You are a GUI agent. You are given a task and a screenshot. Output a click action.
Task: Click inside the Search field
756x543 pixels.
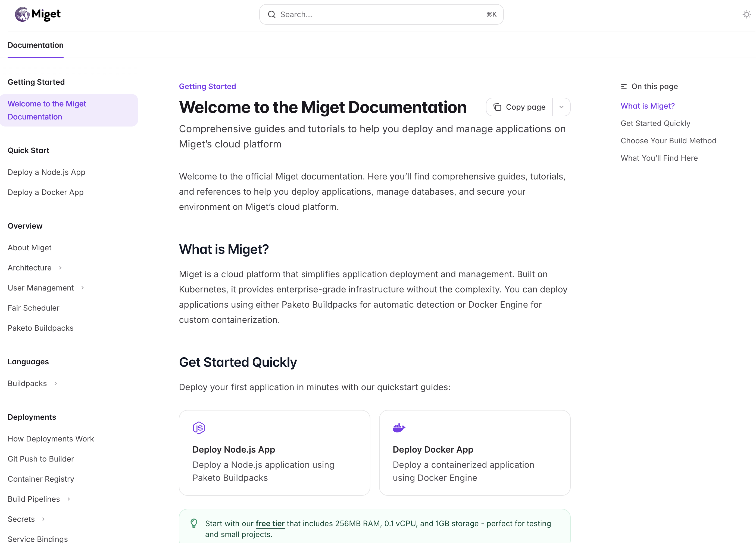[367, 14]
